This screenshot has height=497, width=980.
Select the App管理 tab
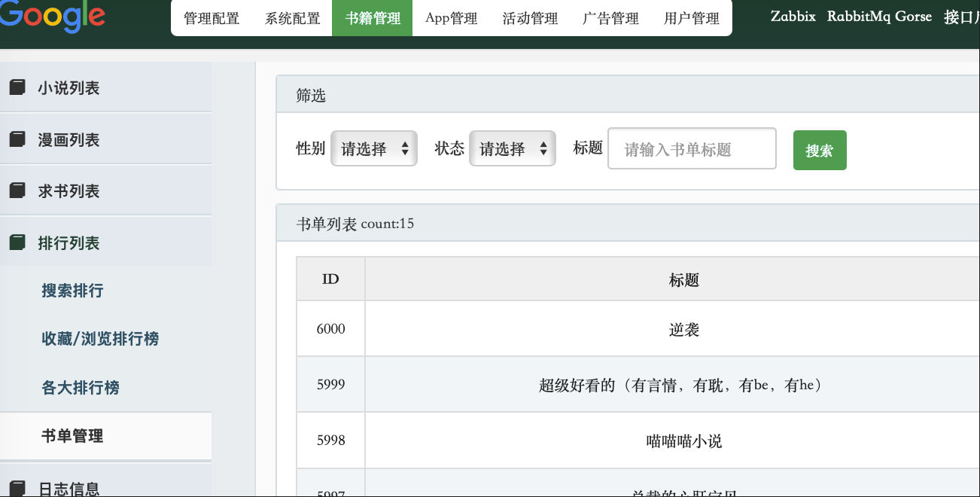point(452,19)
